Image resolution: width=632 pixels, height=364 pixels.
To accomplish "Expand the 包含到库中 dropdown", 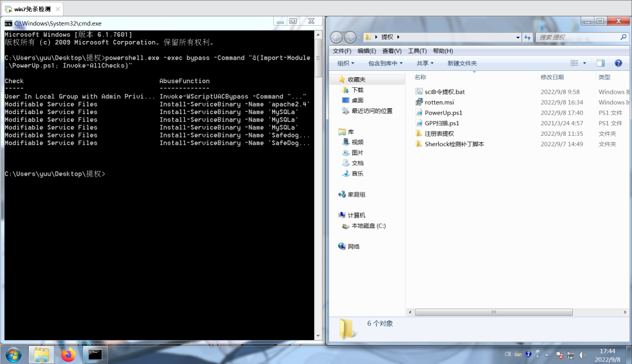I will click(x=387, y=63).
